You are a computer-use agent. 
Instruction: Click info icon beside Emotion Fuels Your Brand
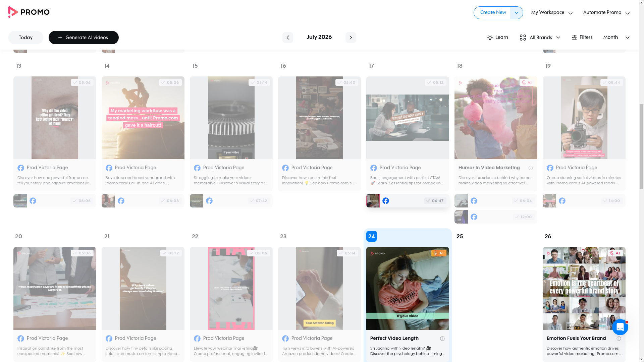click(x=619, y=339)
